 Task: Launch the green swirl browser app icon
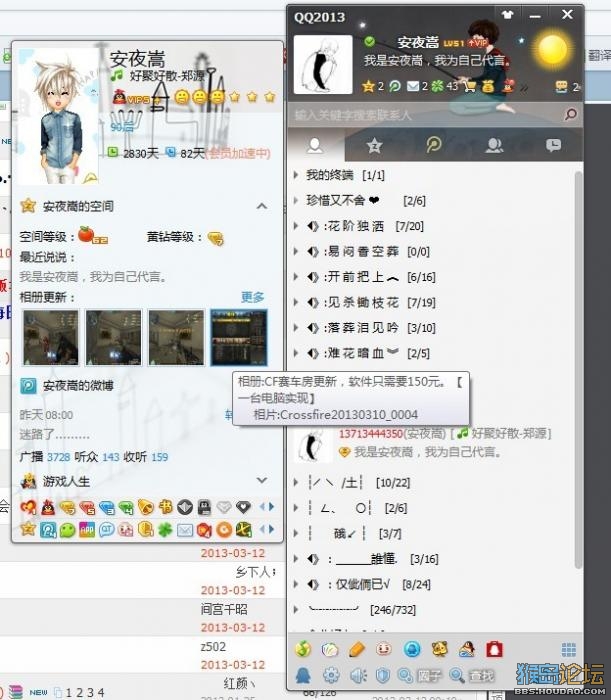[x=303, y=649]
